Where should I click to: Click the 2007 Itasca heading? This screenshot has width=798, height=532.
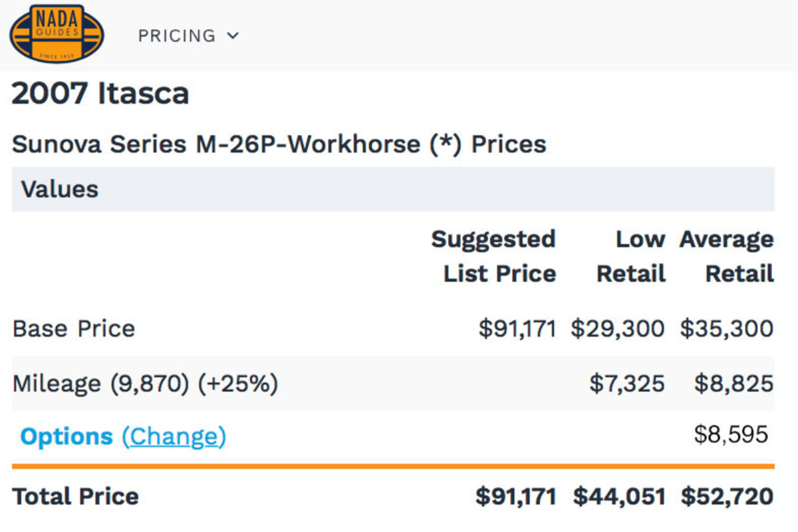tap(100, 93)
